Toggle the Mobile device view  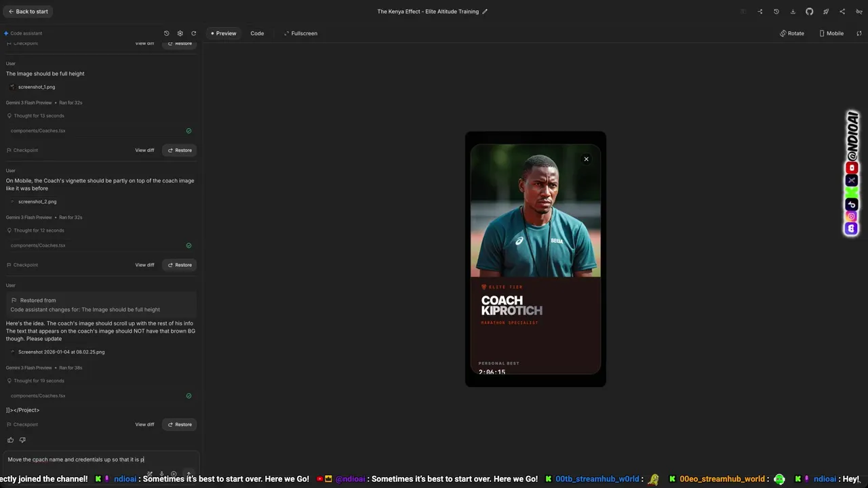tap(831, 33)
